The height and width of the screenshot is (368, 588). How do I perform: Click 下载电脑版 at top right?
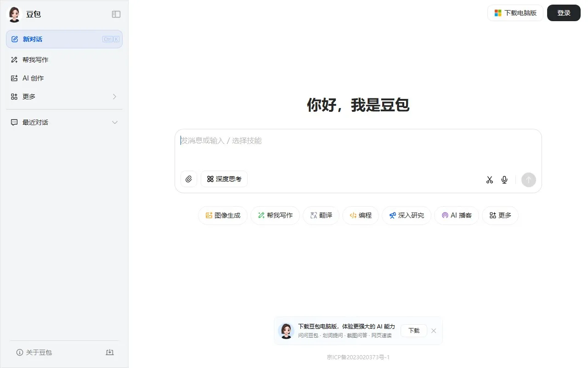point(515,13)
